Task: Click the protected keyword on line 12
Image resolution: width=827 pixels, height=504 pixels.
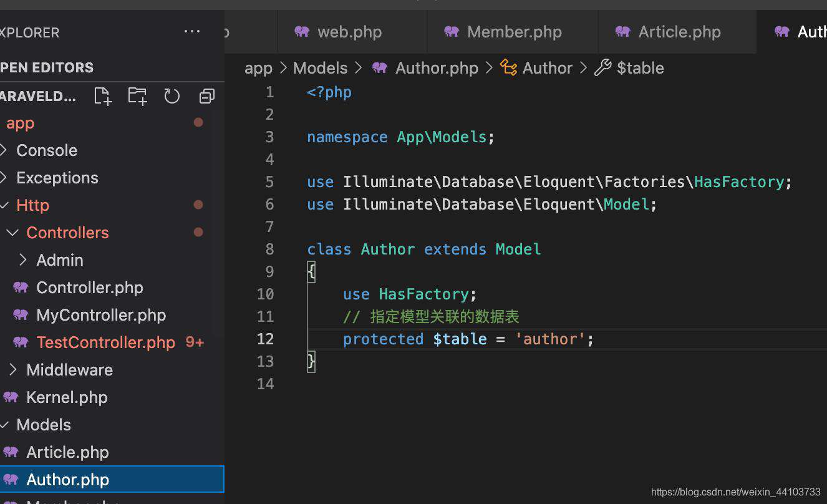Action: point(383,339)
